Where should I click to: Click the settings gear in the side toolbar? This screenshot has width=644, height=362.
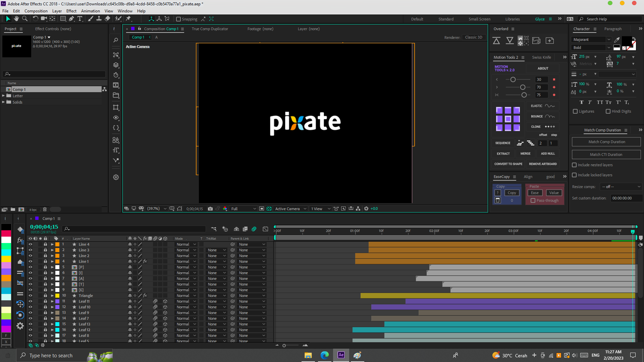click(x=116, y=177)
